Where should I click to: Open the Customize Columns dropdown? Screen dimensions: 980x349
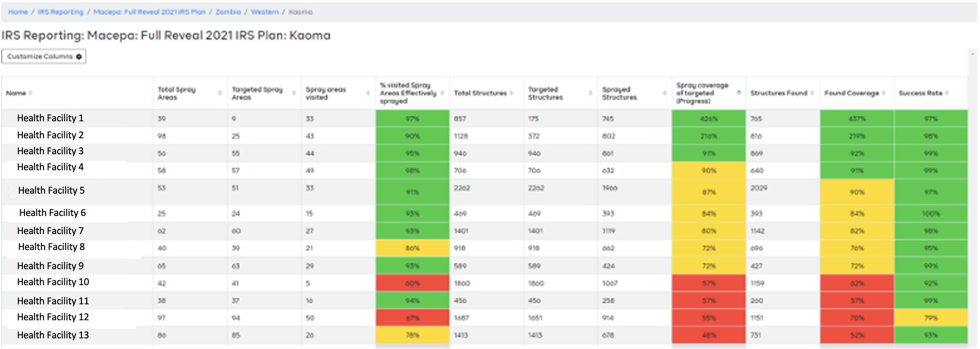(44, 56)
